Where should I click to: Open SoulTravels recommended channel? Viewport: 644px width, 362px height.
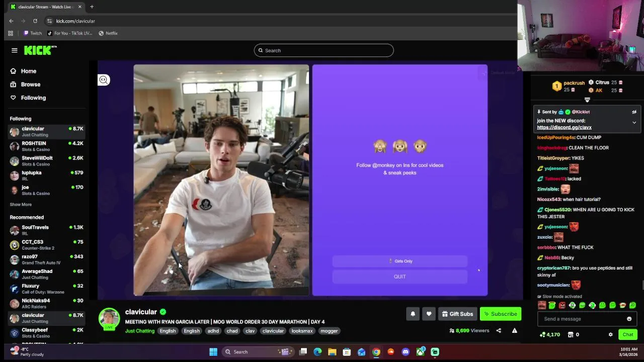pos(47,230)
